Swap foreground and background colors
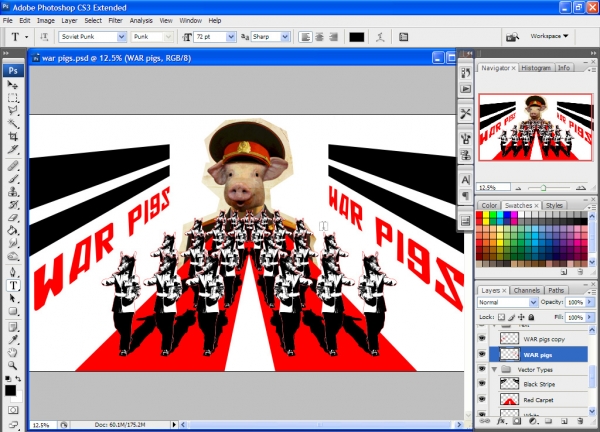The image size is (600, 432). [x=18, y=379]
